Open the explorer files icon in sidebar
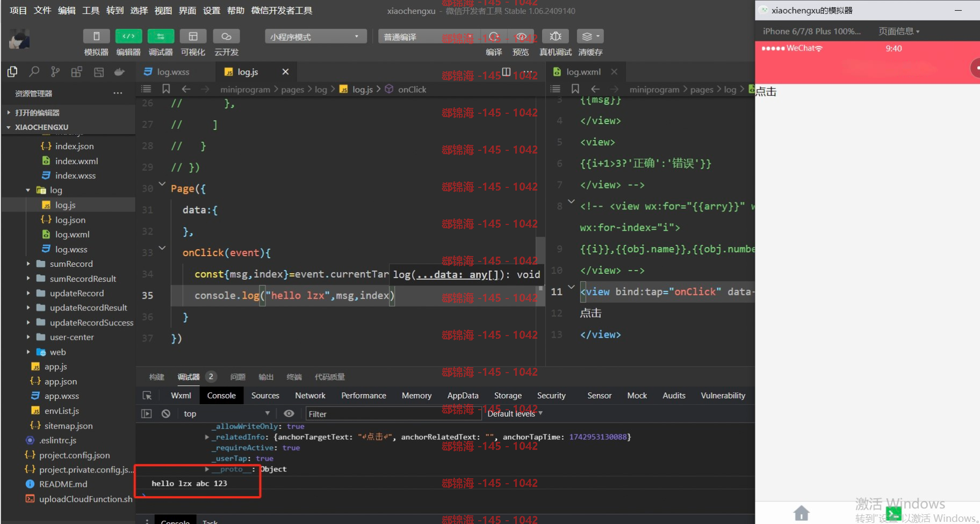Viewport: 980px width, 524px height. 12,71
